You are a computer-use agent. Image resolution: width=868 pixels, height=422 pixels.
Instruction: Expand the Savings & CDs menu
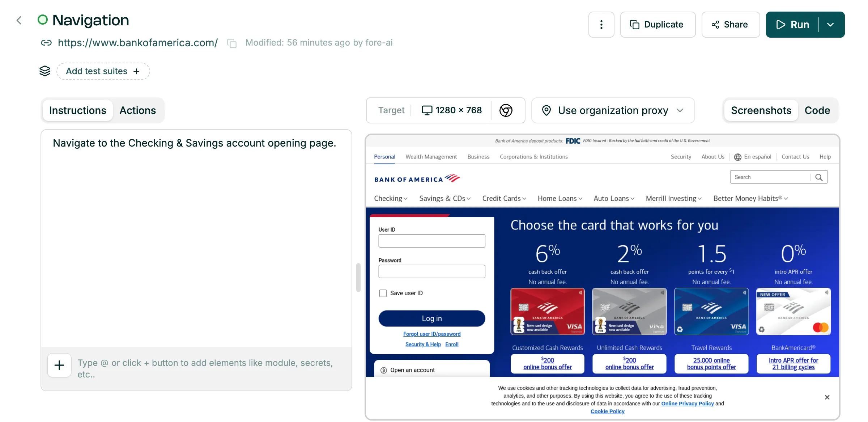(x=445, y=198)
